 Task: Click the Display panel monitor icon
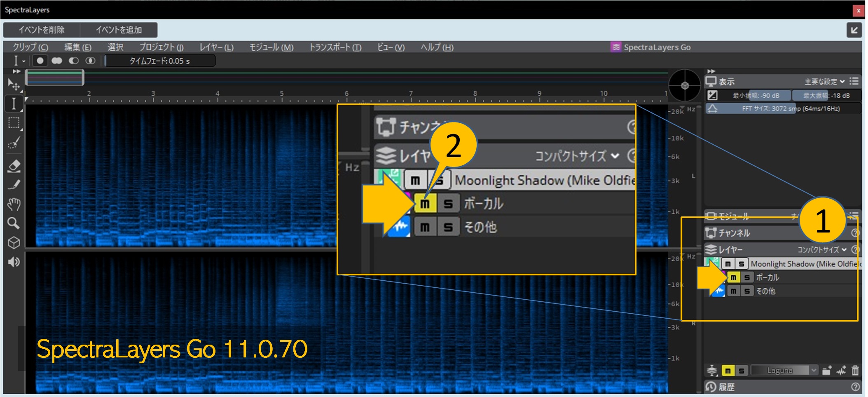pos(711,81)
